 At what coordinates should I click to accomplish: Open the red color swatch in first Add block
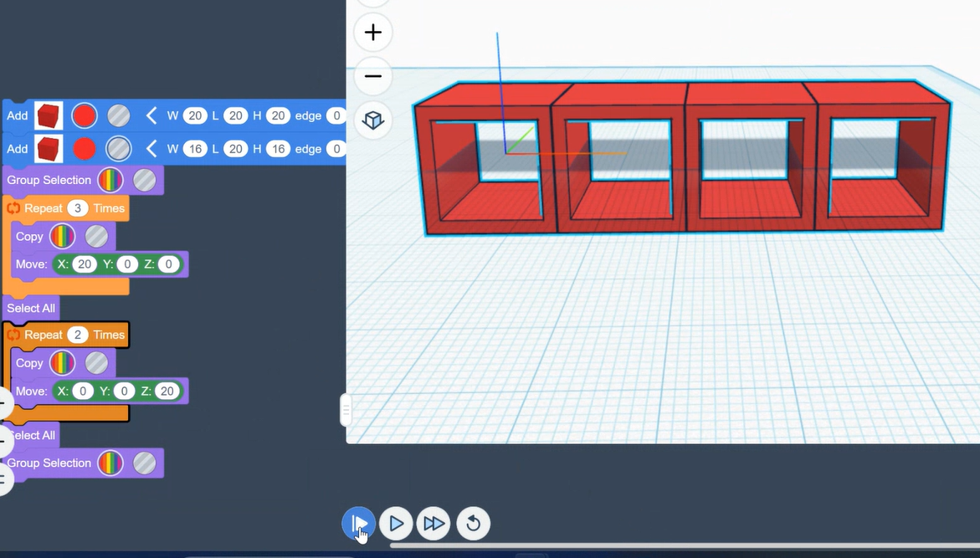coord(85,115)
